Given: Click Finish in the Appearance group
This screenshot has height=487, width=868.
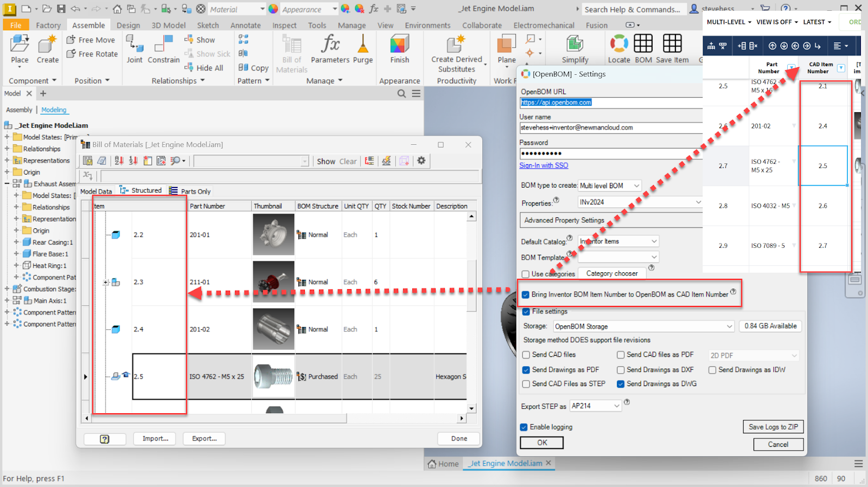Looking at the screenshot, I should click(x=400, y=50).
